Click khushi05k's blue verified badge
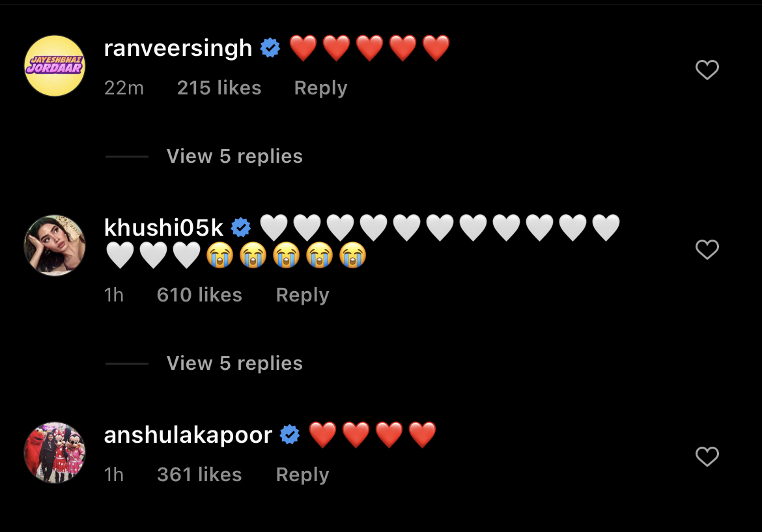The image size is (762, 532). point(240,227)
